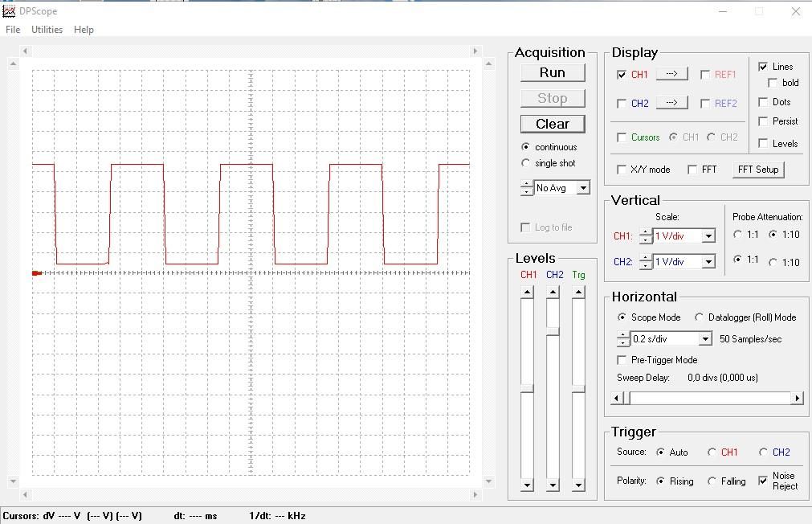The width and height of the screenshot is (812, 524).
Task: Click the CH1 level slider down arrow
Action: point(527,485)
